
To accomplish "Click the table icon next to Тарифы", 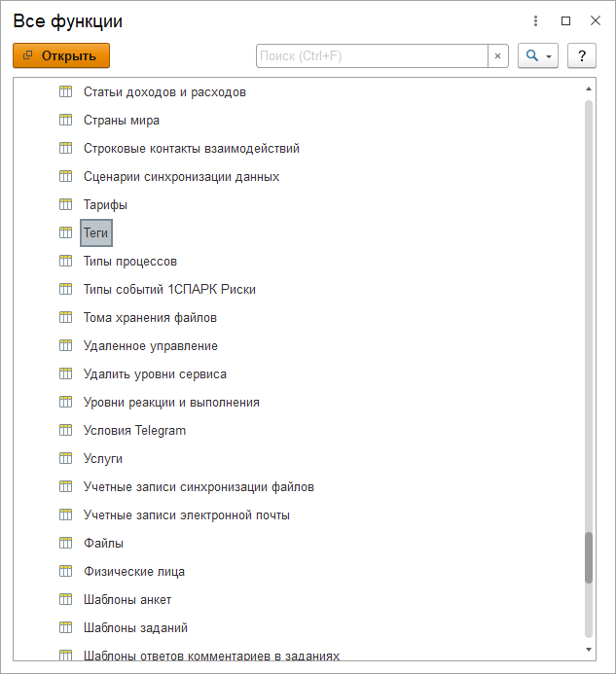I will point(66,205).
